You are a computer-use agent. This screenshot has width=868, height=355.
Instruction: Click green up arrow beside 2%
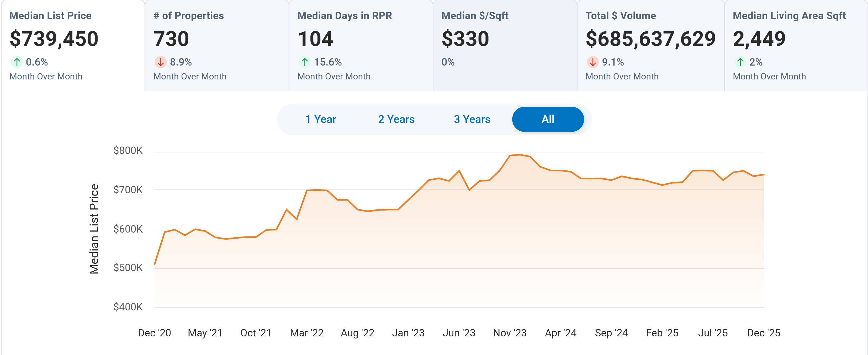pos(740,62)
